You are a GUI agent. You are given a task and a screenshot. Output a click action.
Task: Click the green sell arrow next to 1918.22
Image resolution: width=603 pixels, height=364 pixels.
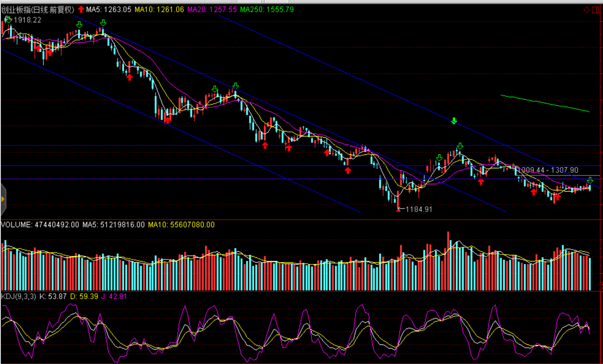(x=8, y=19)
